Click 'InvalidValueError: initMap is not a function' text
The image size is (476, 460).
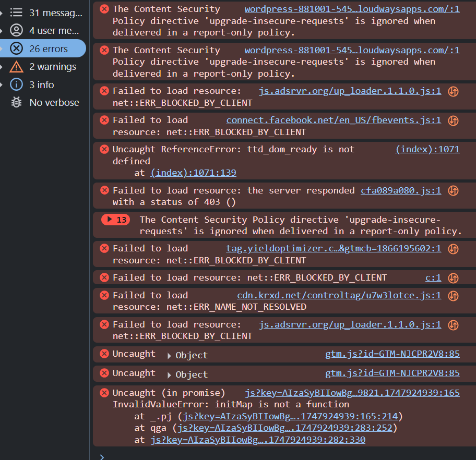point(231,405)
